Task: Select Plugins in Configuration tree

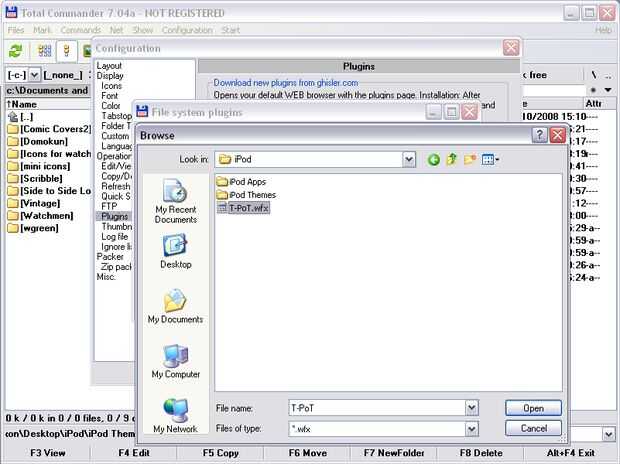Action: [x=114, y=216]
